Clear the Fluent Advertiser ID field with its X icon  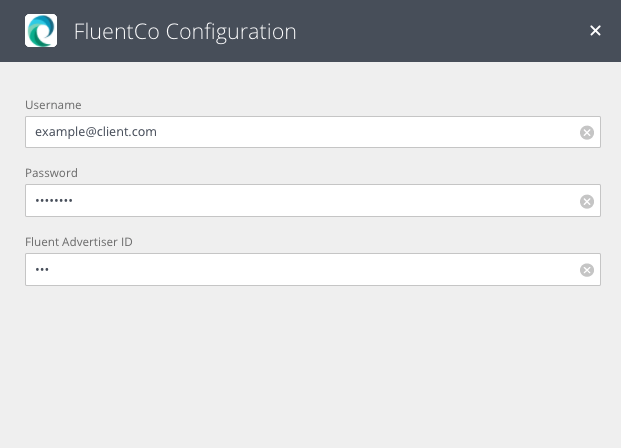pyautogui.click(x=587, y=270)
